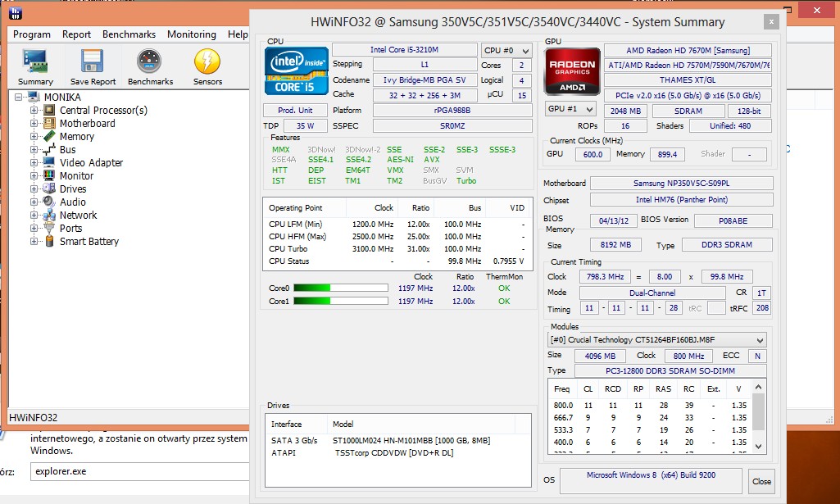The image size is (840, 504).
Task: Expand the Drives node
Action: click(34, 189)
